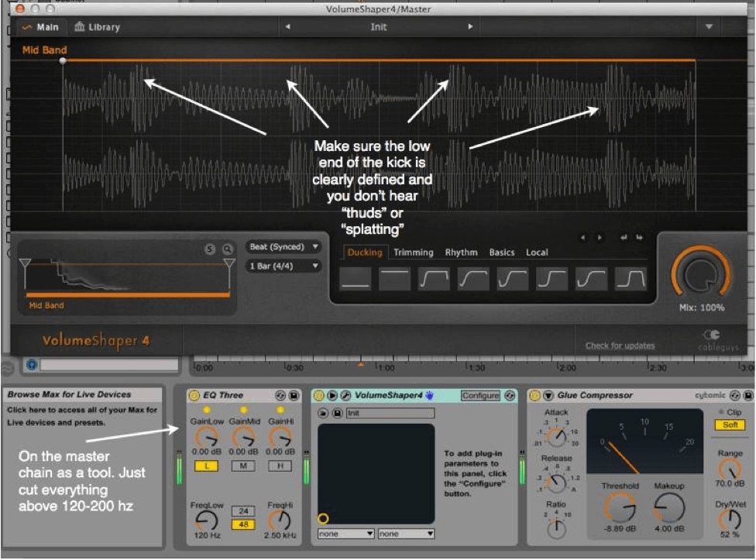Open VolumeShaper4 plug-in window wrench icon
Viewport: 756px width, 560px height.
[x=345, y=396]
